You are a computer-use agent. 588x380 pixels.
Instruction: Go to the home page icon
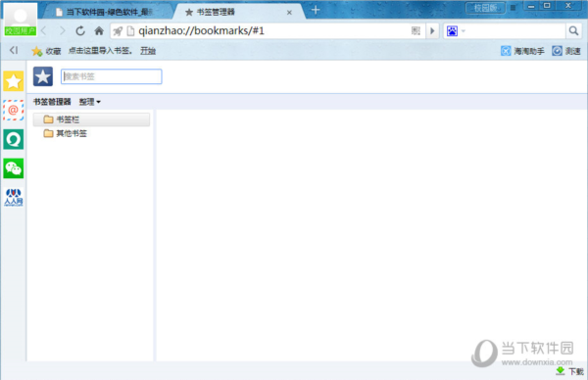(x=99, y=30)
